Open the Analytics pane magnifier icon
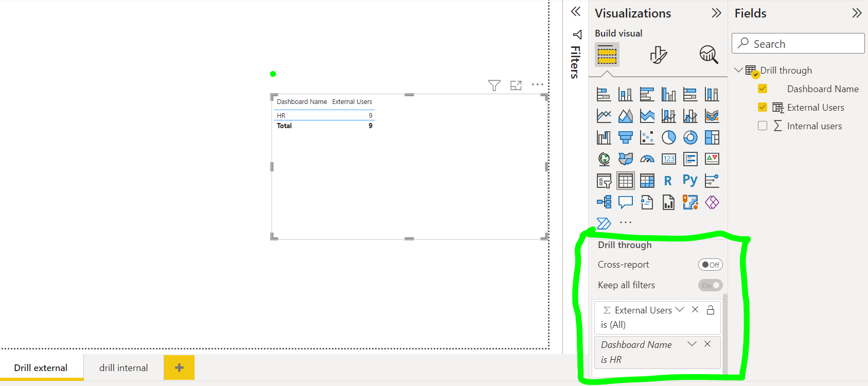This screenshot has height=386, width=868. (x=708, y=55)
